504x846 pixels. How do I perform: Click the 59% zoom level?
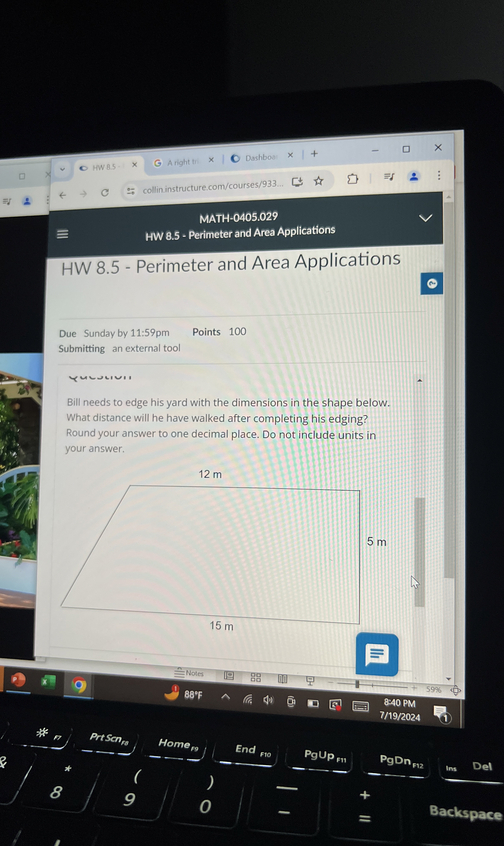click(433, 689)
